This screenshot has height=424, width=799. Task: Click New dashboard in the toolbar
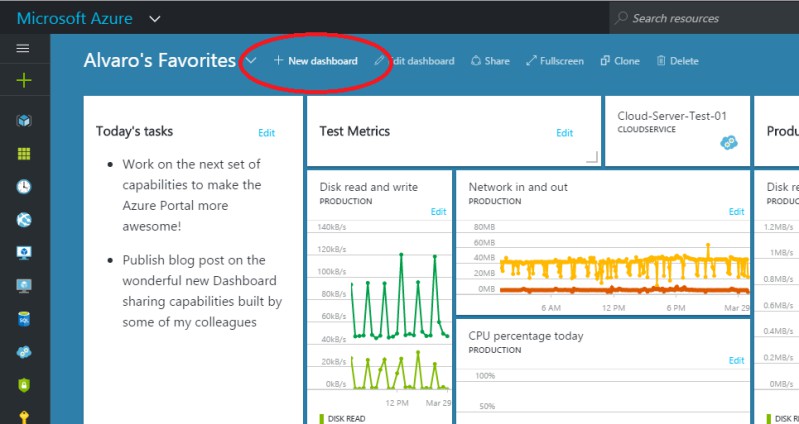click(315, 61)
